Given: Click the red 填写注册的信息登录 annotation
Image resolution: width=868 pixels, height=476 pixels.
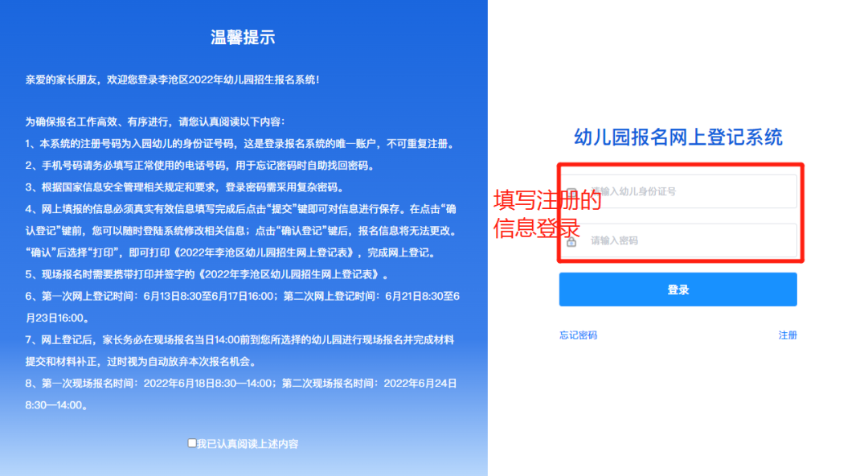Looking at the screenshot, I should 547,214.
